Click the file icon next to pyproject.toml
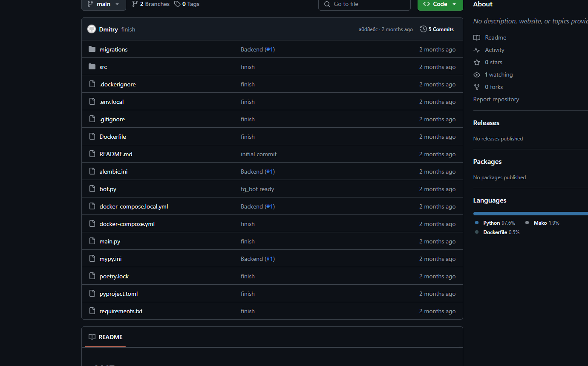The height and width of the screenshot is (366, 588). (92, 294)
